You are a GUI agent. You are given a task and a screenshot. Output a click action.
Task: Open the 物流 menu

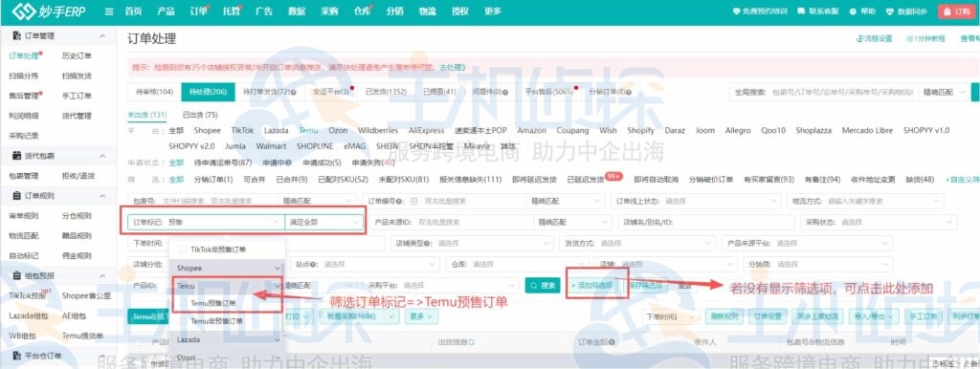[x=428, y=11]
